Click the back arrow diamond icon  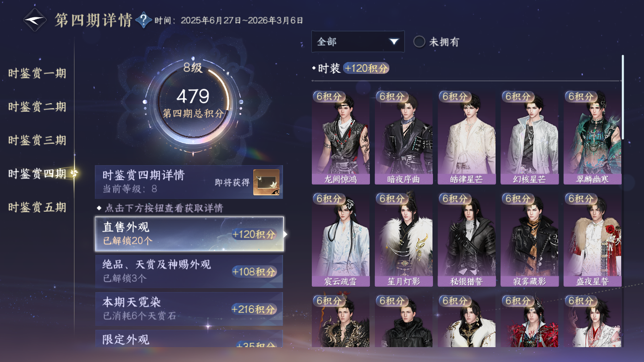click(35, 20)
